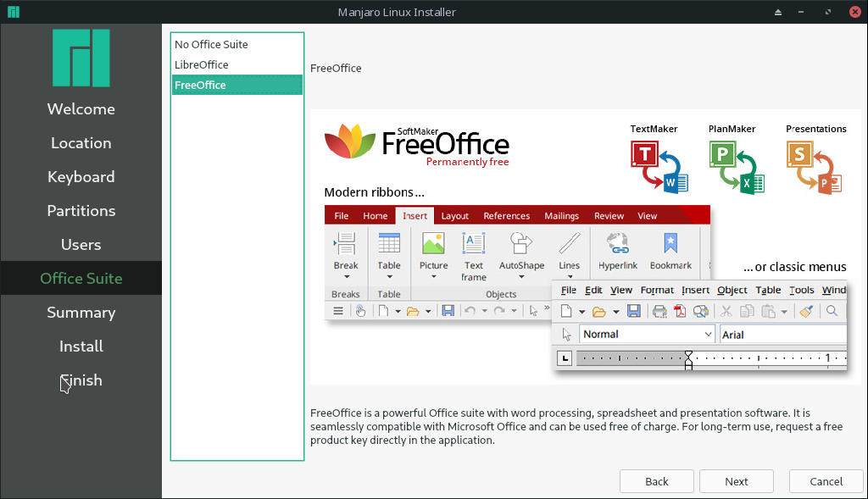Select FreeOffice in the suite list

tap(237, 86)
